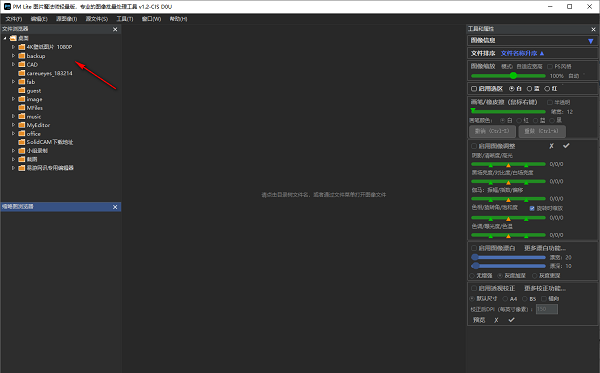
Task: Close the thumbnail browser panel
Action: 115,207
